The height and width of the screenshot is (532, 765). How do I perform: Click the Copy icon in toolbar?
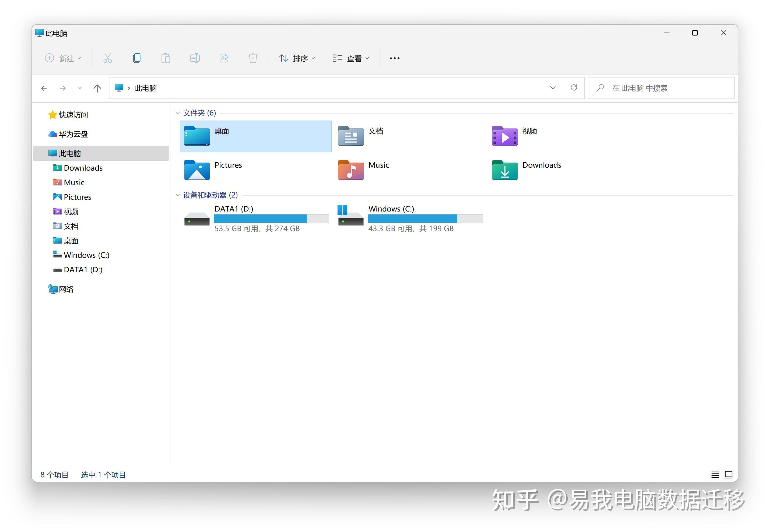coord(137,58)
